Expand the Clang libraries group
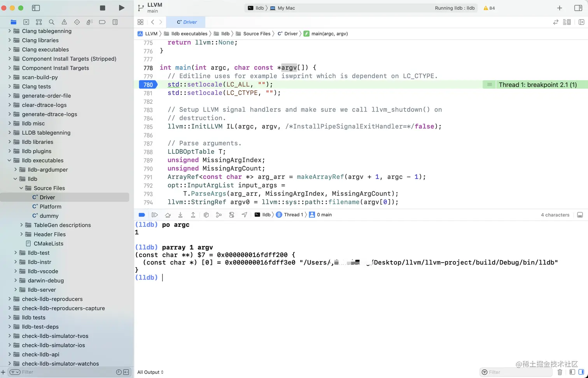This screenshot has height=378, width=588. pos(10,40)
